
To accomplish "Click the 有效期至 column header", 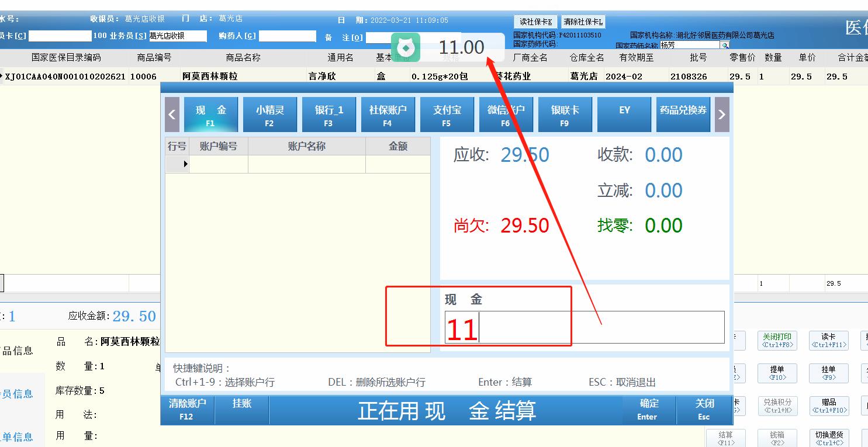I will (x=637, y=58).
